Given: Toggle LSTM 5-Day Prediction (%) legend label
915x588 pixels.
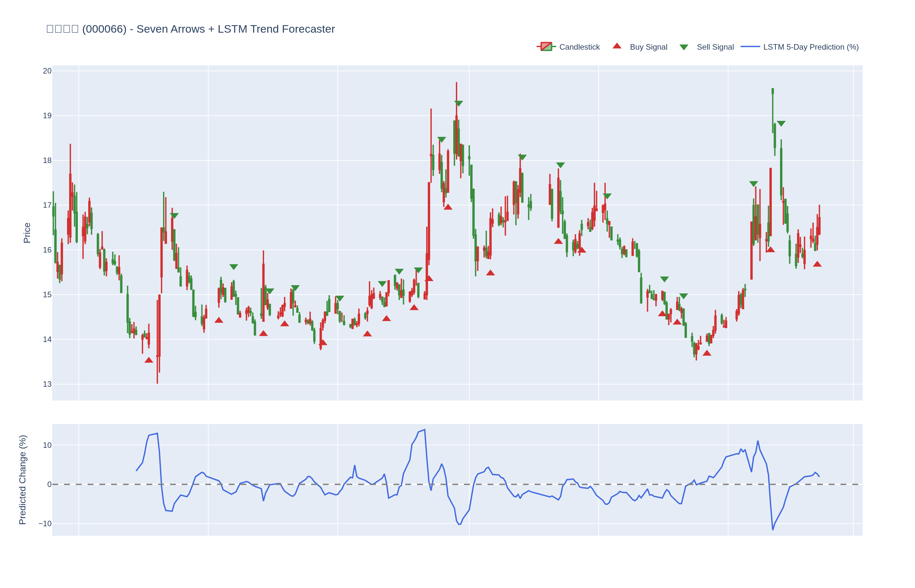Looking at the screenshot, I should [810, 47].
